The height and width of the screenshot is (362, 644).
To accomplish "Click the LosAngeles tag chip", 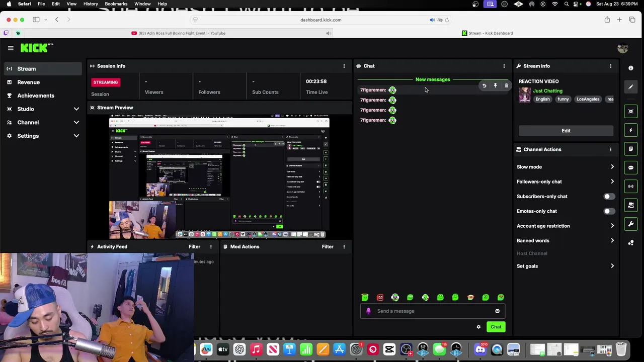I will click(x=588, y=100).
